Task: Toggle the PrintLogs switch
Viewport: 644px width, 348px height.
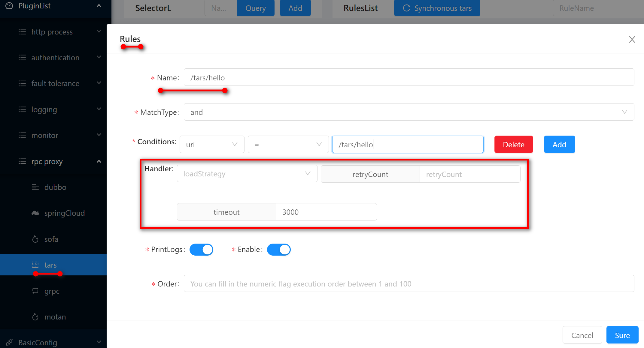Action: (201, 249)
